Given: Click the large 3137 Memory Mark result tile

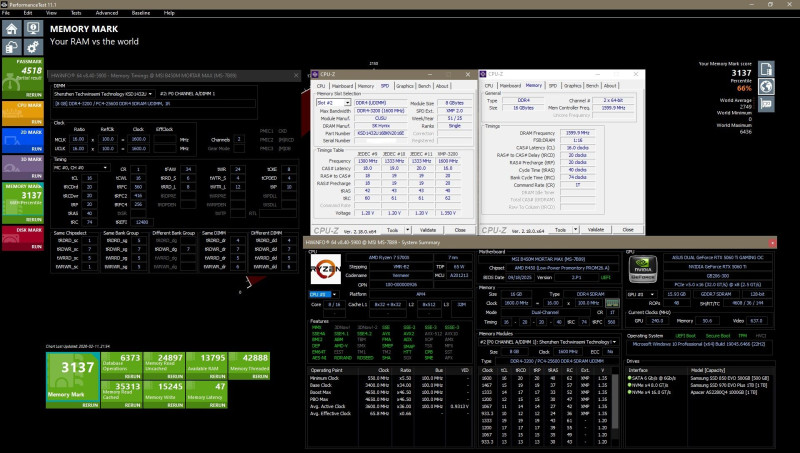Looking at the screenshot, I should pyautogui.click(x=72, y=380).
